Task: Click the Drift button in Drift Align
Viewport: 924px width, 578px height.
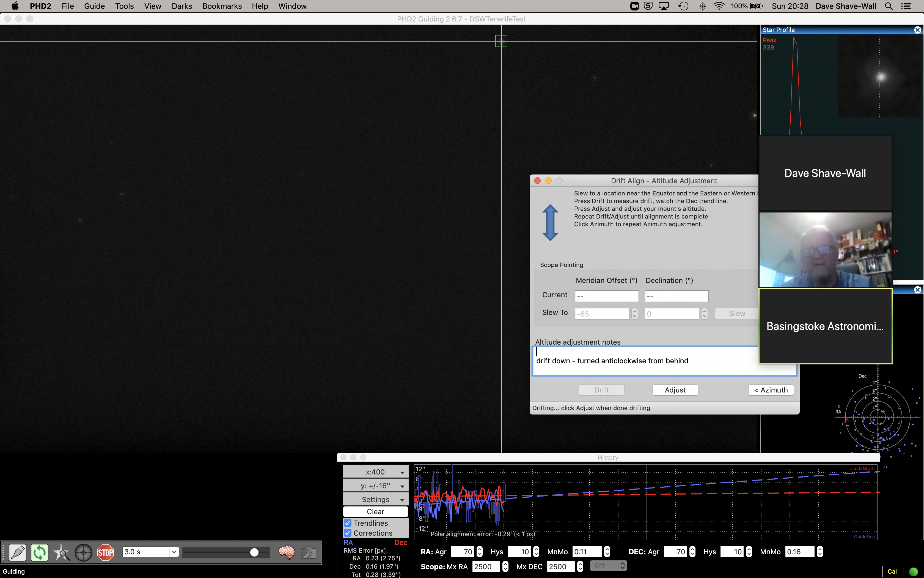Action: point(601,390)
